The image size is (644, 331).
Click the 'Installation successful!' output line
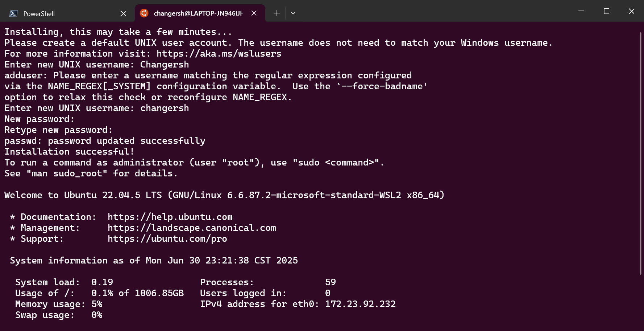69,152
